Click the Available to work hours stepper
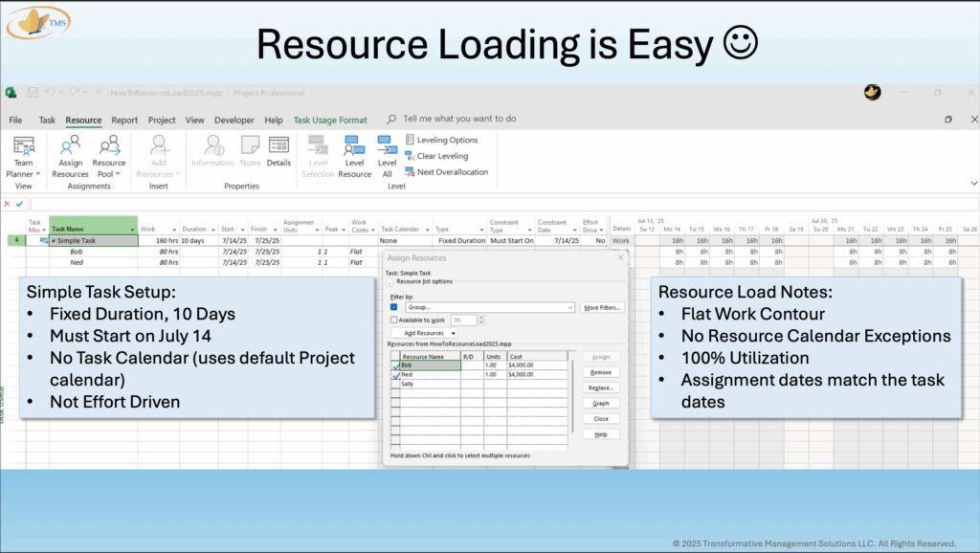Image resolution: width=980 pixels, height=553 pixels. point(481,320)
